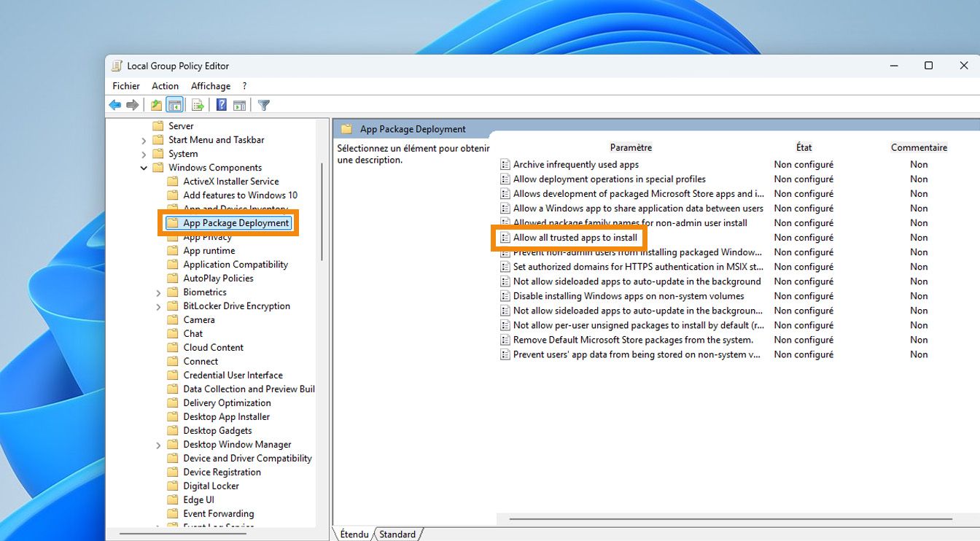Open the Affichage menu
The height and width of the screenshot is (541, 980).
[x=211, y=86]
